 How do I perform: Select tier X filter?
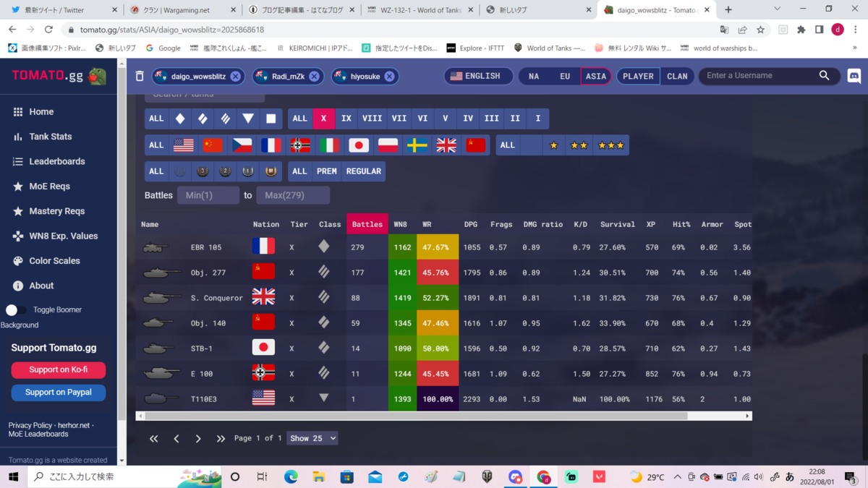(x=323, y=119)
